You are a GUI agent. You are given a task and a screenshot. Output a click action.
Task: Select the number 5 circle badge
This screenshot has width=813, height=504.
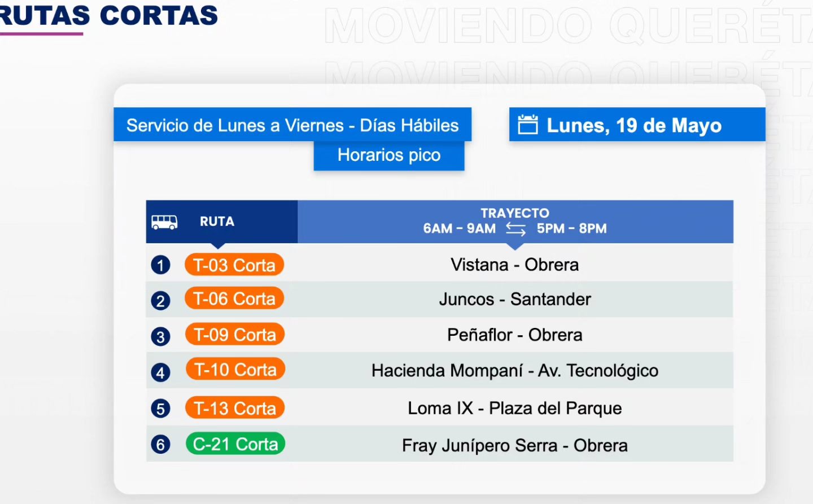pyautogui.click(x=160, y=408)
